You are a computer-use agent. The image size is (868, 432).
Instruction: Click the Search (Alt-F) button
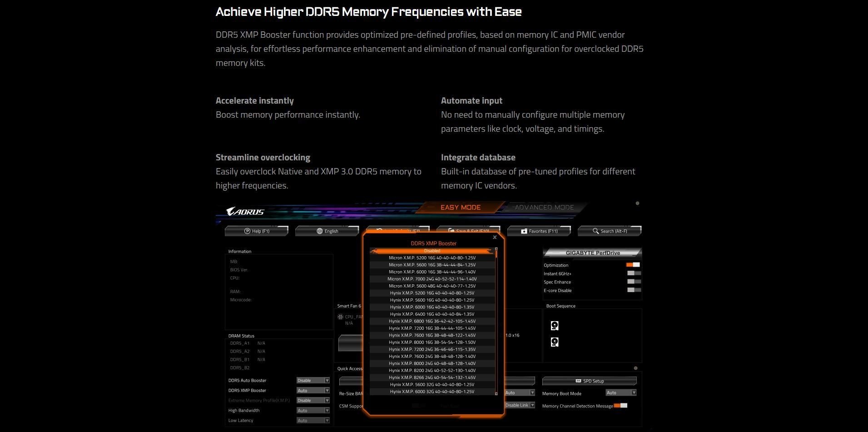(x=610, y=231)
